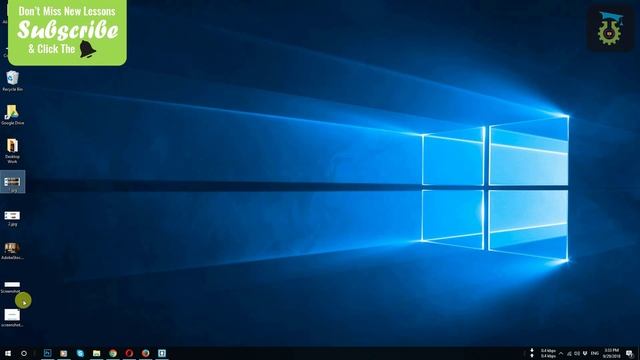This screenshot has height=360, width=640.
Task: Select the Google Drive desktop shortcut
Action: click(x=12, y=114)
